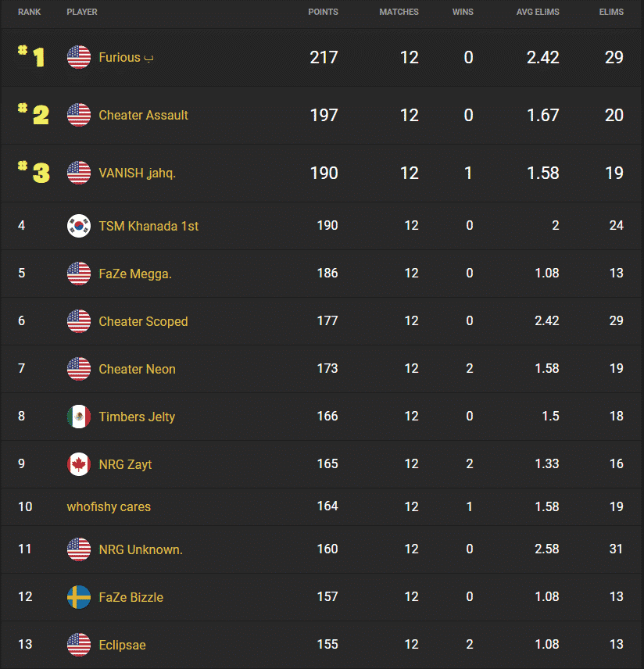644x669 pixels.
Task: Select the USA flag beside Eclipsae
Action: (x=78, y=645)
